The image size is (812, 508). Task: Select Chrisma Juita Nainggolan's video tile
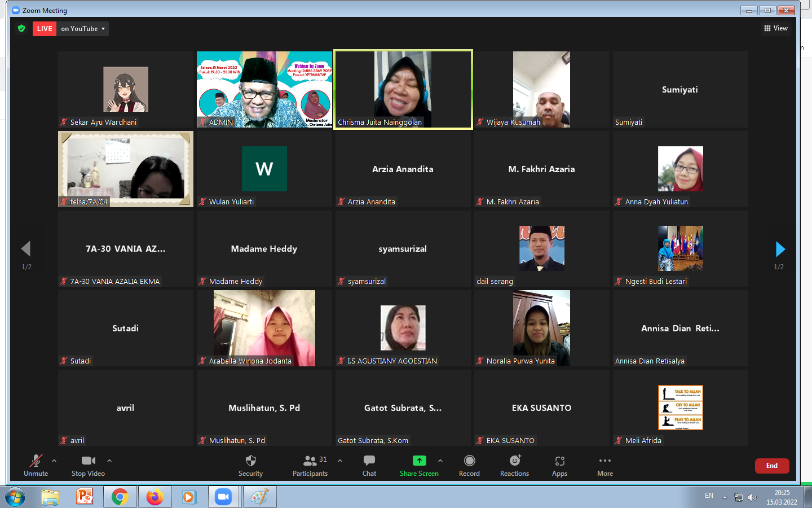click(403, 89)
